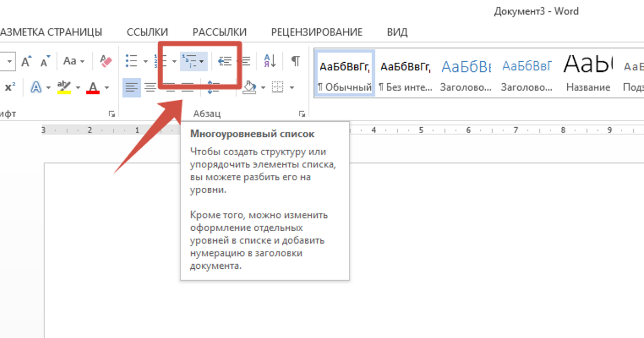Shrink font size with the smaller A icon
Image resolution: width=644 pixels, height=338 pixels.
tap(46, 61)
